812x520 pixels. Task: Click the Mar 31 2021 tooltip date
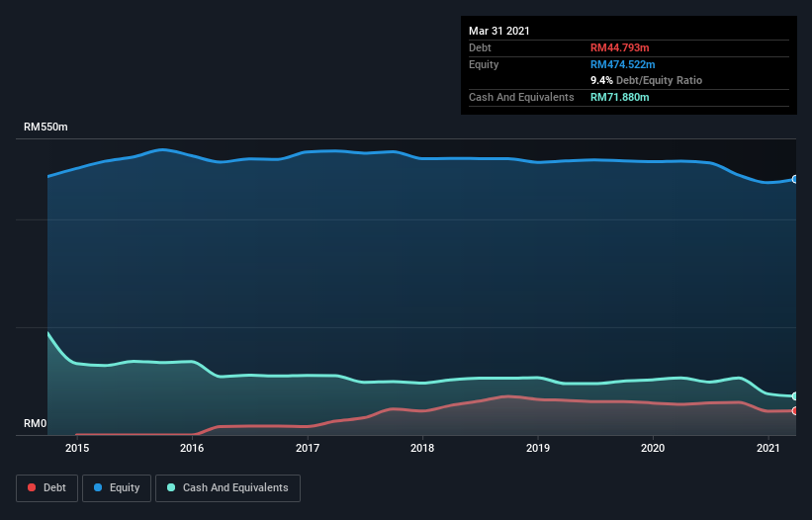[499, 31]
